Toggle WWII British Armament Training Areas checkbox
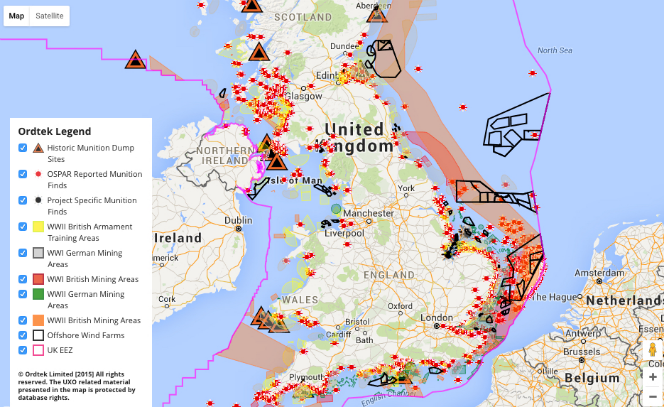Viewport: 664px width, 407px height. 23,227
